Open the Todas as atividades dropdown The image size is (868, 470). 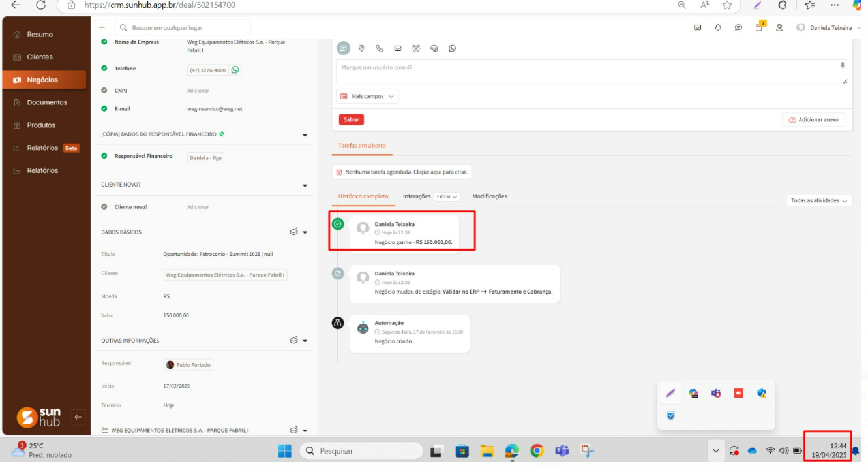tap(819, 200)
